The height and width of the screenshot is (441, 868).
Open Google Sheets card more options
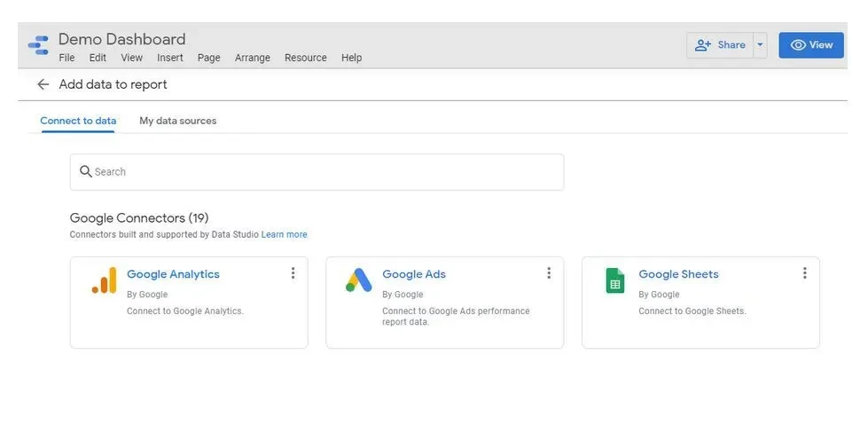pyautogui.click(x=804, y=273)
